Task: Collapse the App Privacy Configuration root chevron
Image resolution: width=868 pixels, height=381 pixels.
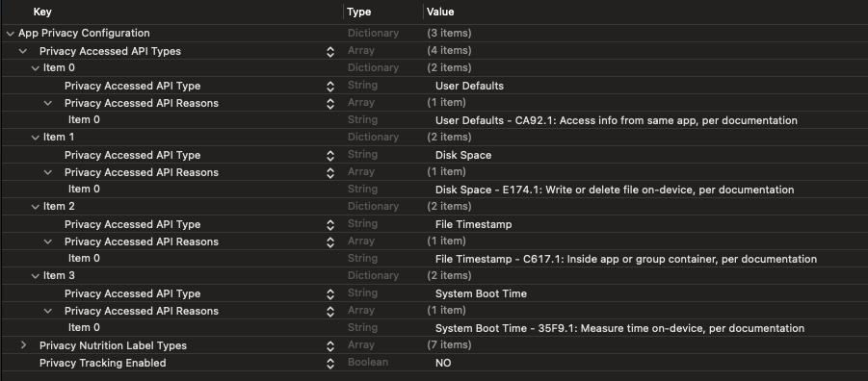Action: (10, 34)
